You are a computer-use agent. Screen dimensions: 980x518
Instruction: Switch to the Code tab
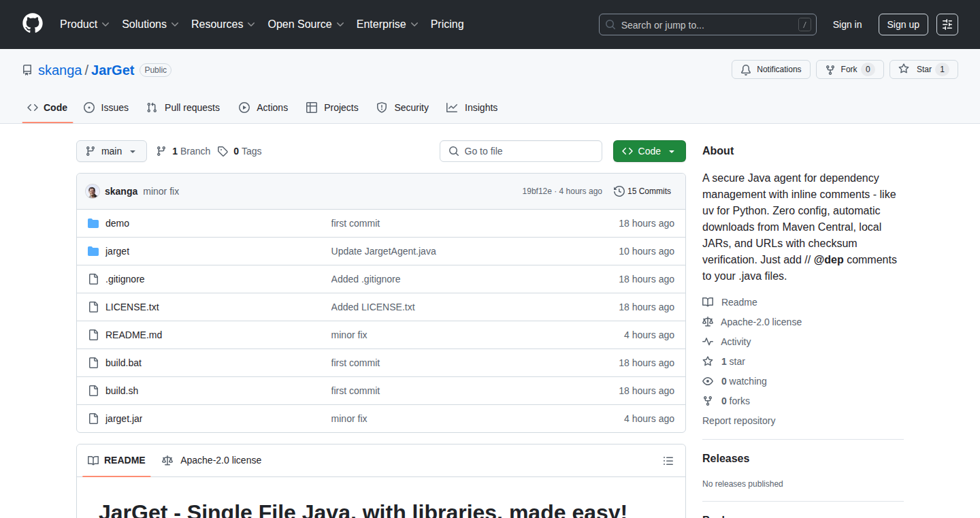(x=48, y=108)
